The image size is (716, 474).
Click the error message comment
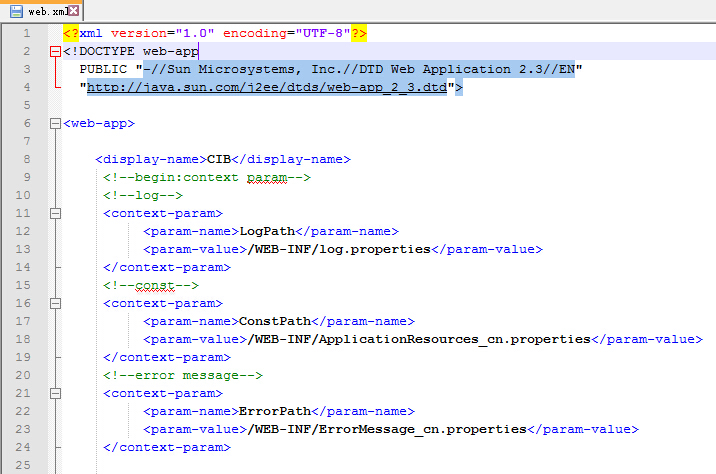[183, 375]
